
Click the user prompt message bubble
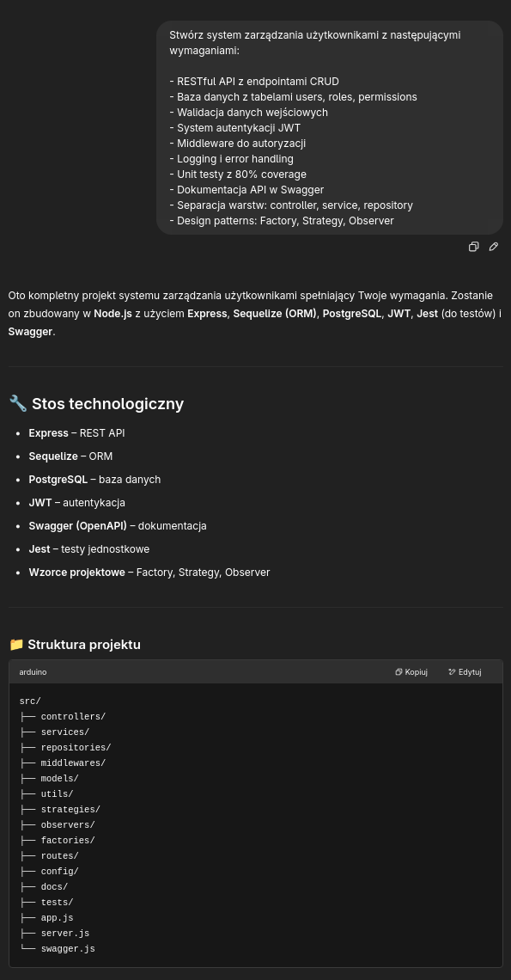pos(329,127)
